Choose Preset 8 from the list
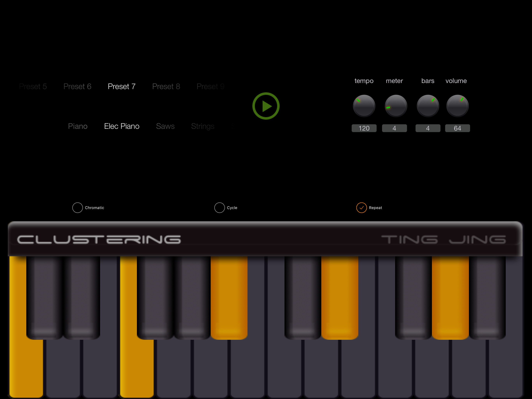 pyautogui.click(x=166, y=86)
